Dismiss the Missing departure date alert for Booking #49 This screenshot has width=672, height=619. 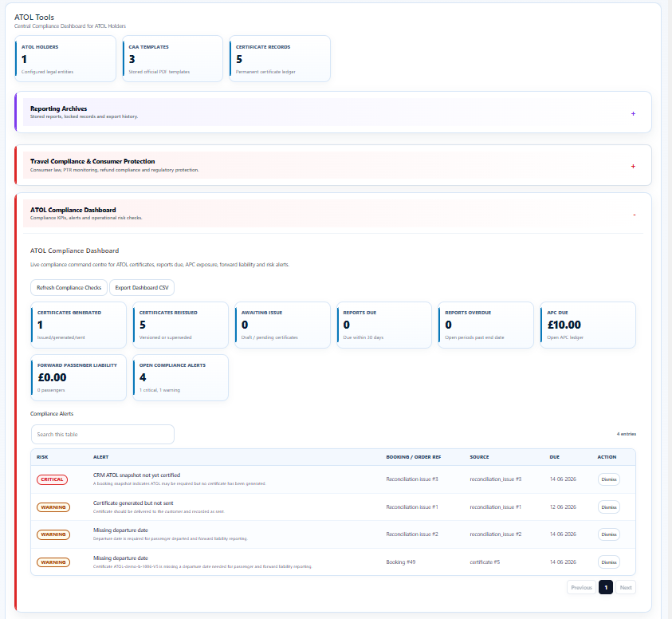click(608, 562)
